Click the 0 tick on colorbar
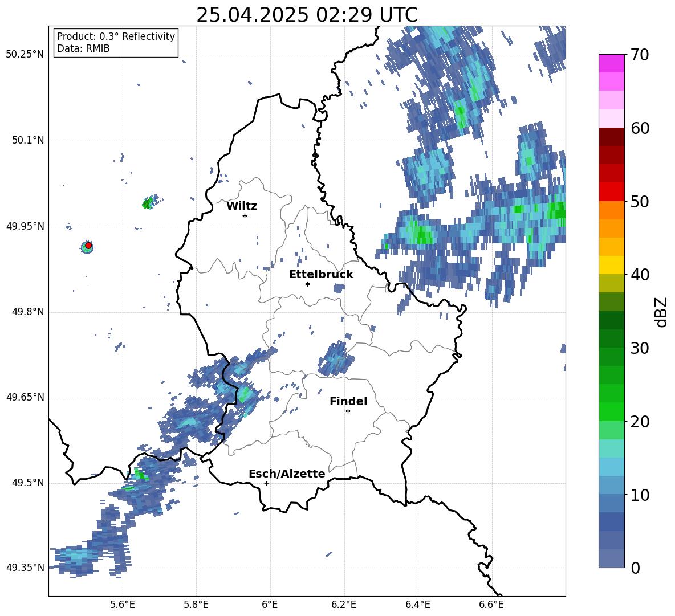 pos(635,568)
